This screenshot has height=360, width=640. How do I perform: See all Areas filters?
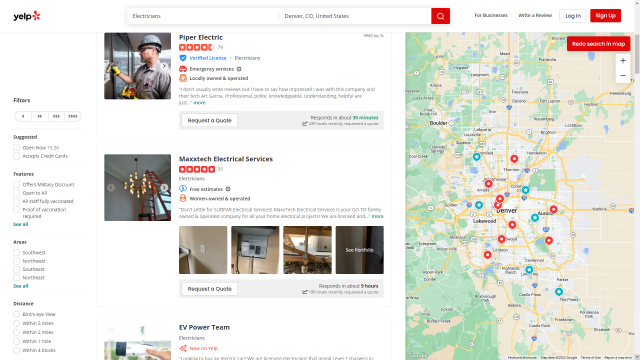[20, 286]
